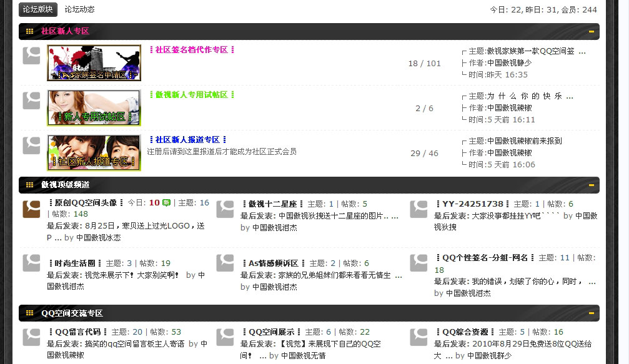Open the 家族签名申请区 banner image

click(94, 62)
